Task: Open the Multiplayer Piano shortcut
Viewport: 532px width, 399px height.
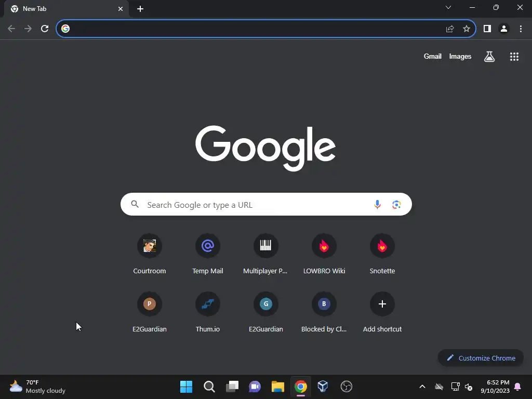Action: 265,254
